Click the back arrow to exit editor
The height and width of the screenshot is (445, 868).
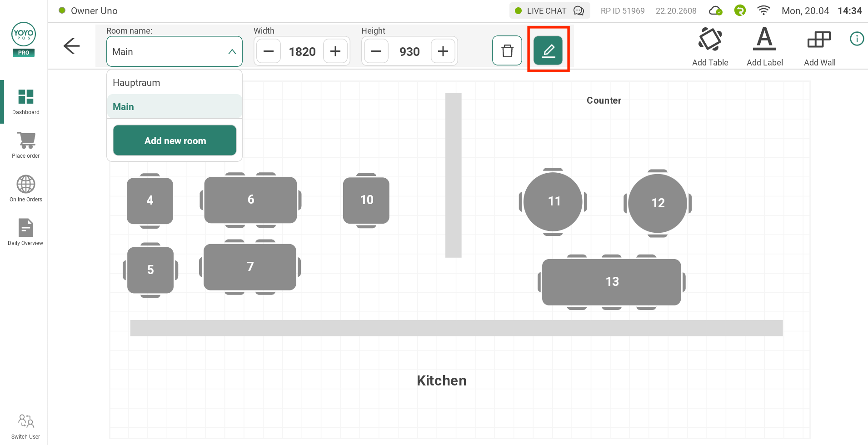point(71,46)
